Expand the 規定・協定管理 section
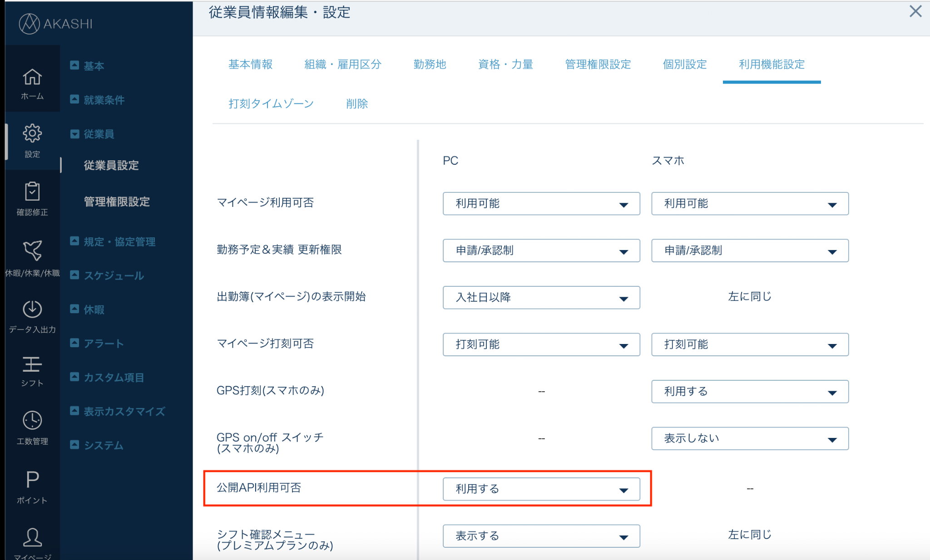Image resolution: width=930 pixels, height=560 pixels. [x=113, y=241]
